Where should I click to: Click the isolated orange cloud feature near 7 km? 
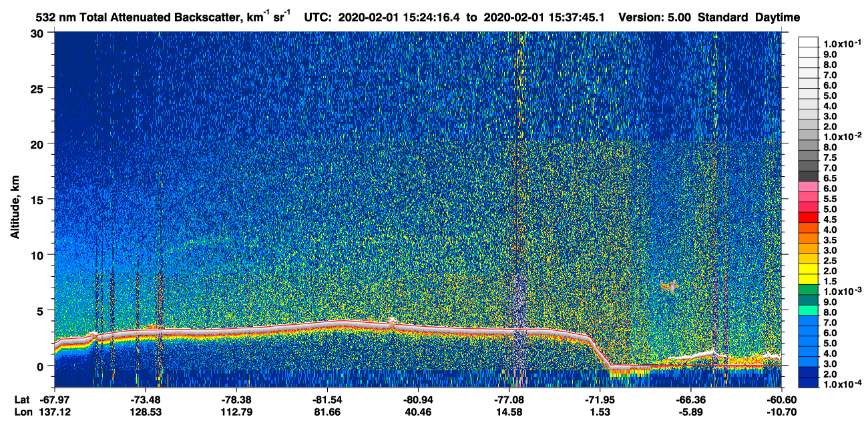tap(669, 287)
